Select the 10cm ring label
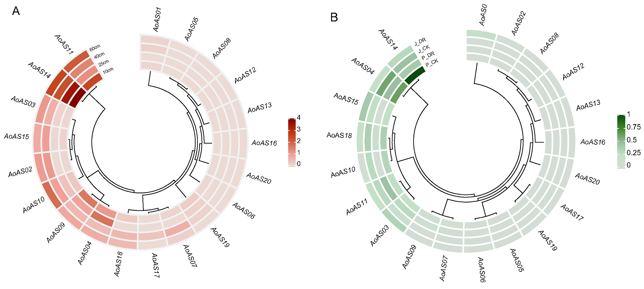 click(x=108, y=71)
